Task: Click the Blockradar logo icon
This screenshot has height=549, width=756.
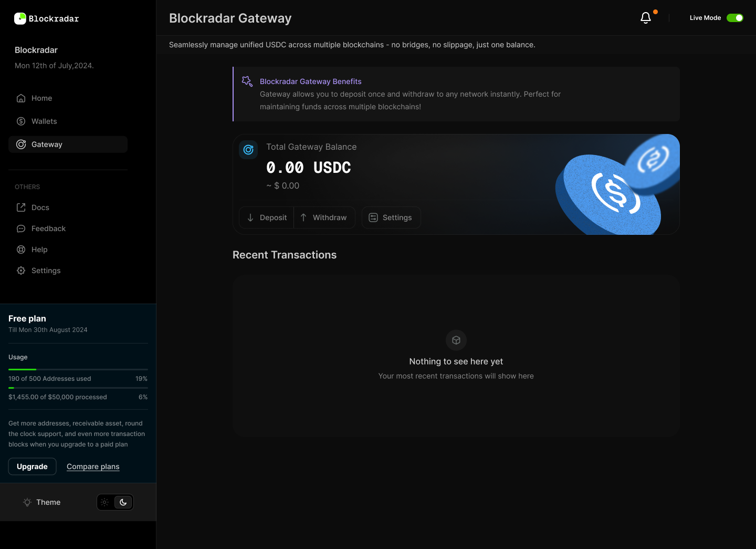Action: click(20, 18)
